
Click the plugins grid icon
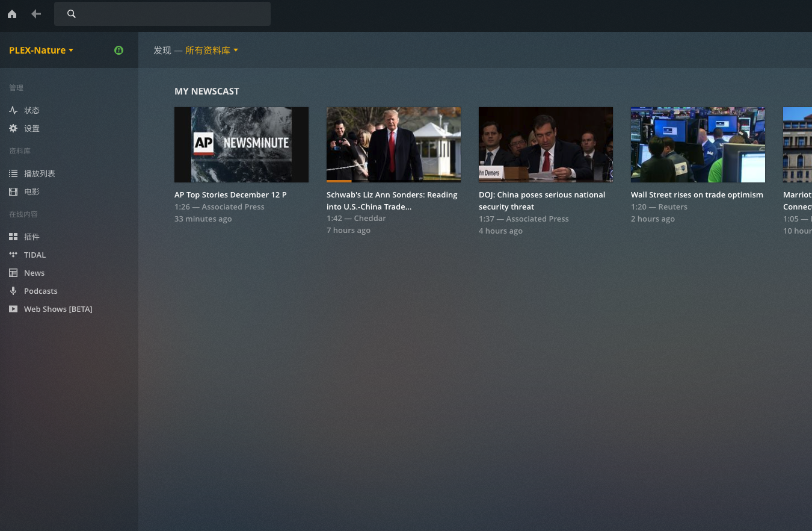(13, 237)
